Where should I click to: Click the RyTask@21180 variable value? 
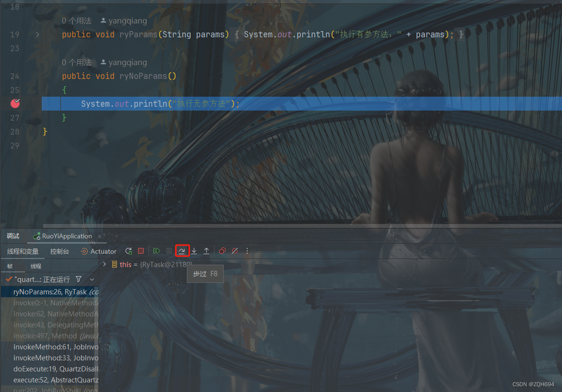pyautogui.click(x=166, y=265)
